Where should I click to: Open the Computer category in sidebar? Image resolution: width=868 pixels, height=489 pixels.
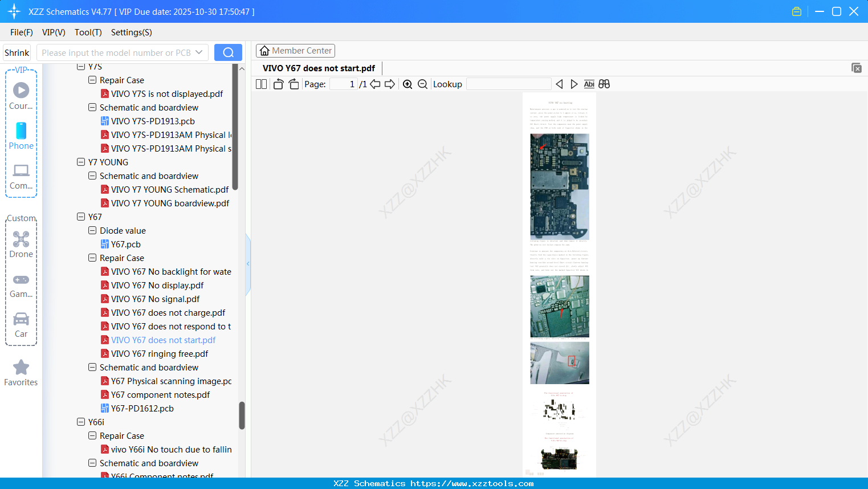tap(21, 176)
